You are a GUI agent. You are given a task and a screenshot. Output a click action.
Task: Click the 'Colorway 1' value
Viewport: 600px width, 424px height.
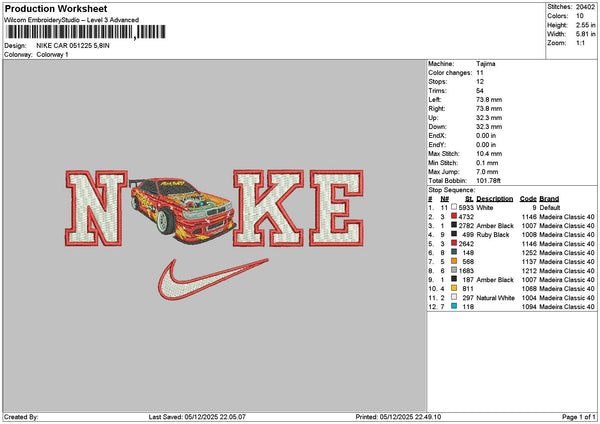click(52, 55)
